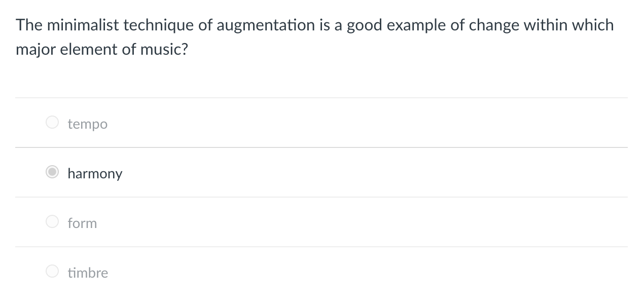The height and width of the screenshot is (304, 644).
Task: Click the harmony answer label
Action: point(95,173)
